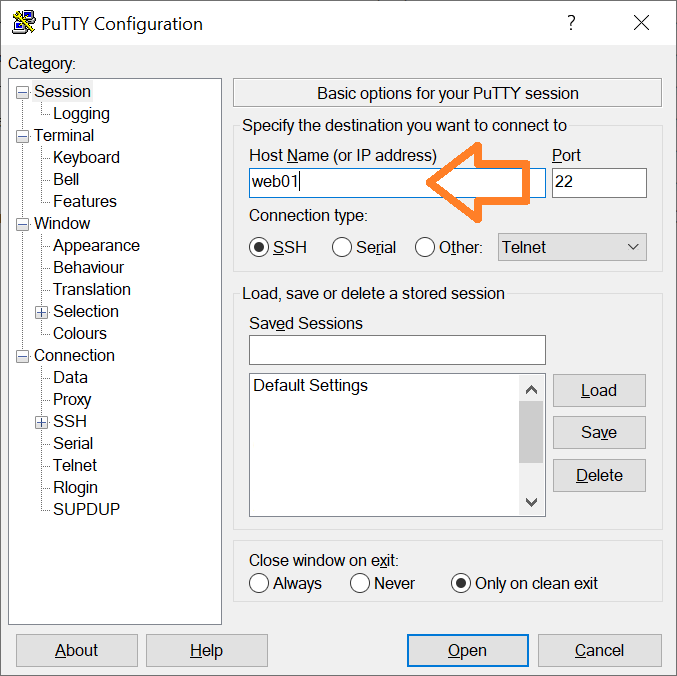Click the Saved Sessions name field
The image size is (677, 676).
[x=397, y=350]
